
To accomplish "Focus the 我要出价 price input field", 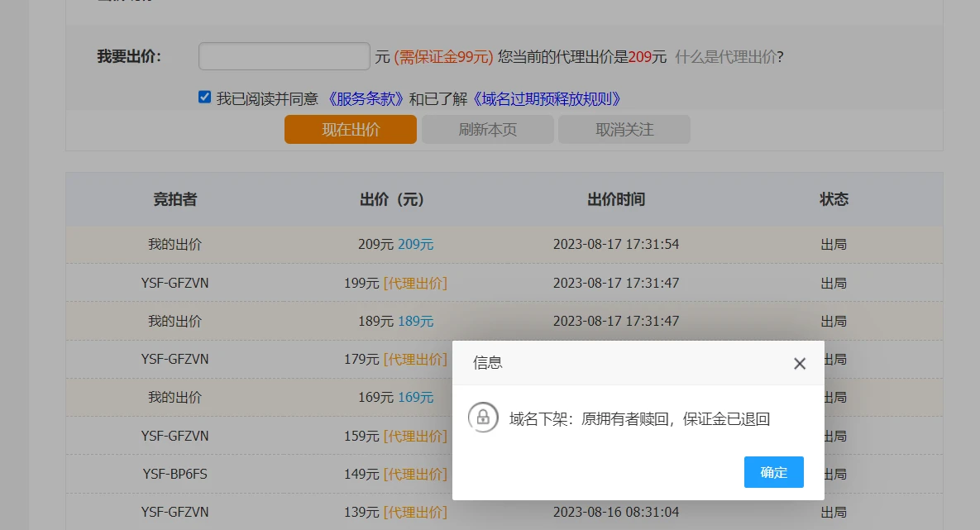I will pos(284,57).
